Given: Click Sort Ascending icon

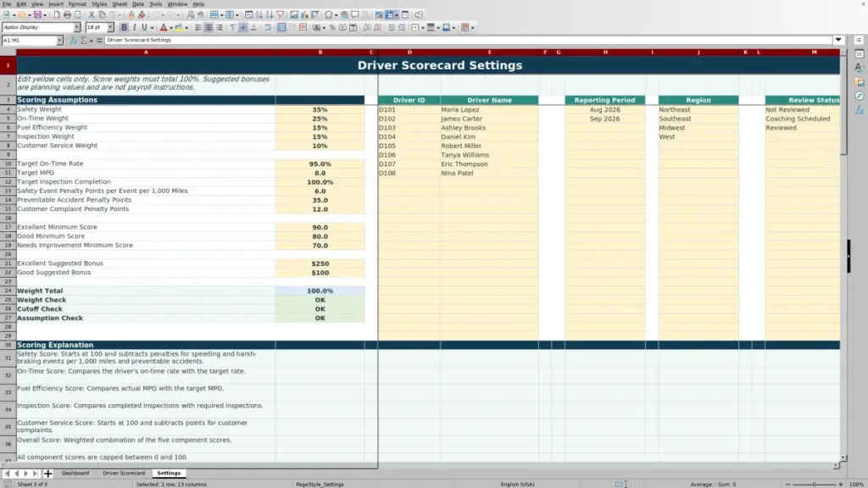Looking at the screenshot, I should click(x=259, y=14).
